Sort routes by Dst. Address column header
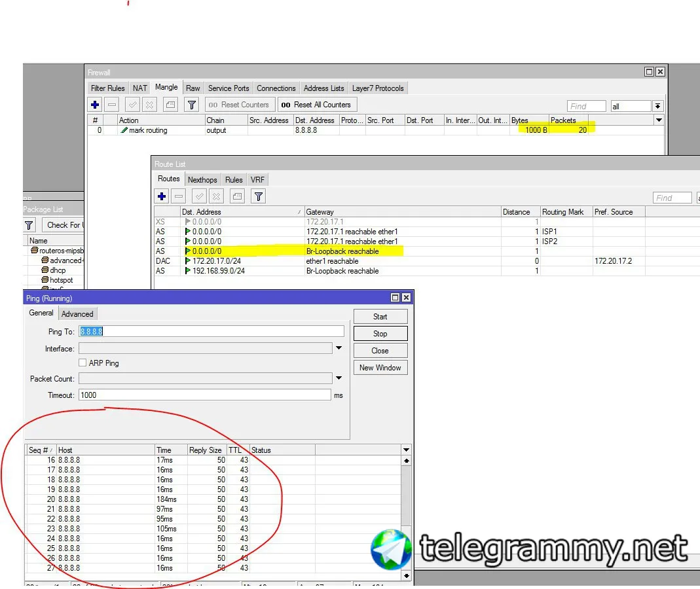700x589 pixels. [x=242, y=212]
